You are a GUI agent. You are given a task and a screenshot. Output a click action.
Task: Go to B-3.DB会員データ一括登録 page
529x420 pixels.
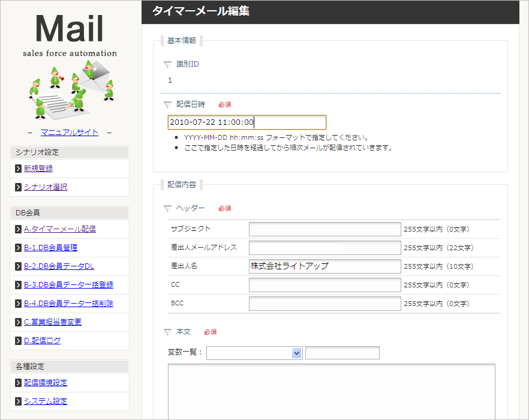click(68, 284)
